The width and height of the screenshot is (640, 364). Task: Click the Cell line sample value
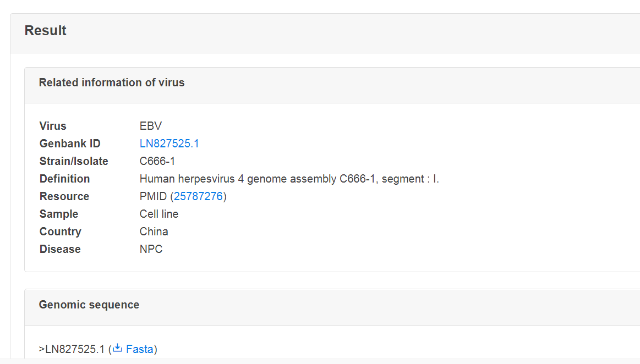159,213
